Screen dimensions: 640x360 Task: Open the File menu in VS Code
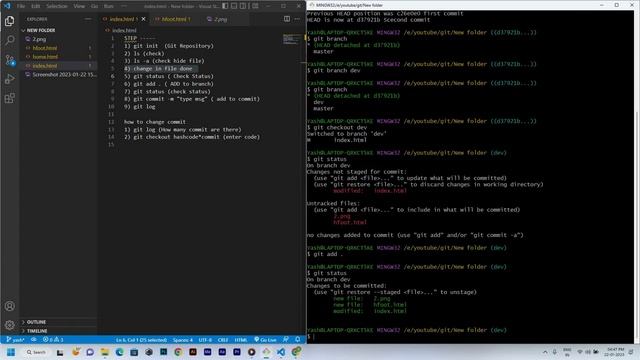(21, 6)
